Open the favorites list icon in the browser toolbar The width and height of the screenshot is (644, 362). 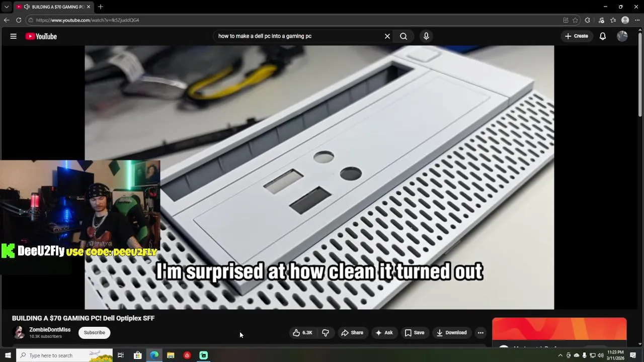tap(613, 20)
